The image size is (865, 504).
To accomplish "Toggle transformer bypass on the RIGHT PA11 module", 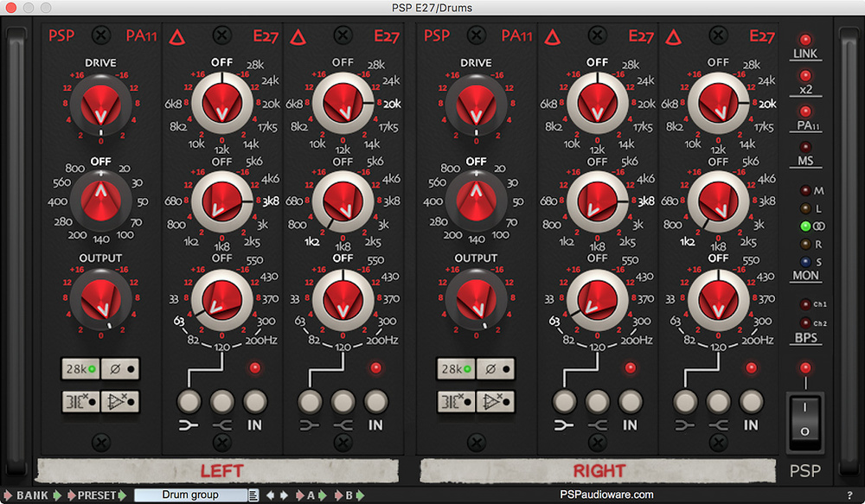I will point(456,402).
